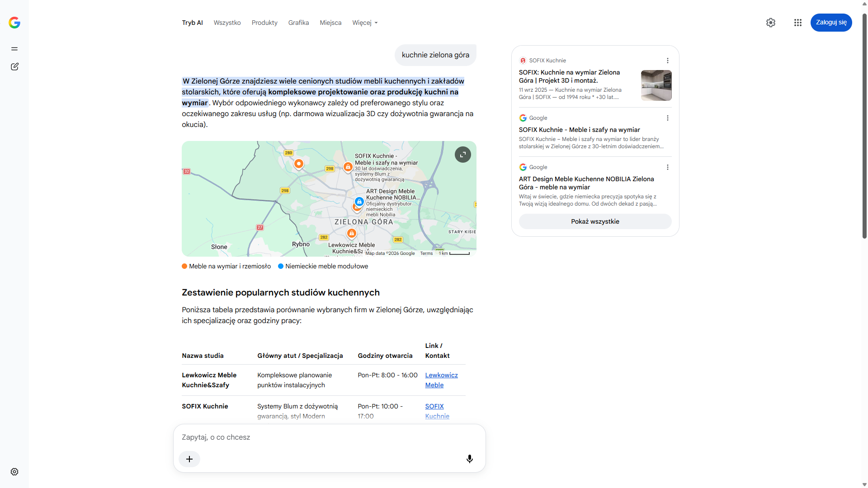Click the 'Główny atut / Specjalizacja' column header
Screen dimensions: 868x488
pyautogui.click(x=300, y=356)
